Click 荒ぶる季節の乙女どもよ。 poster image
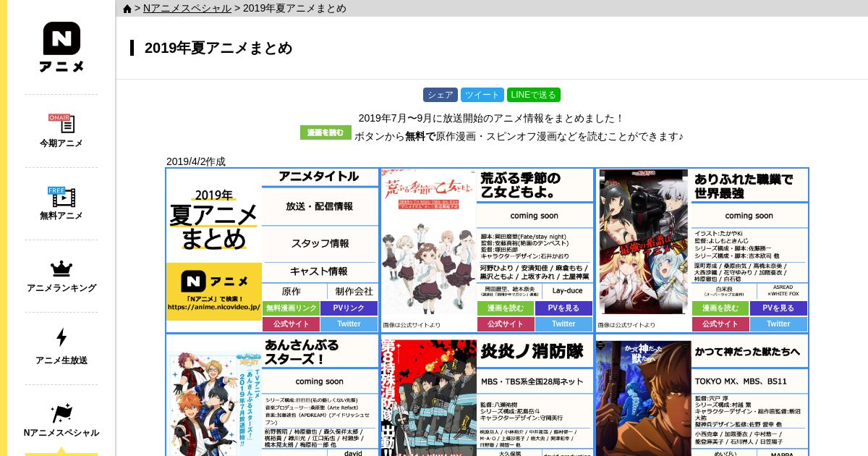The width and height of the screenshot is (868, 456). point(428,242)
